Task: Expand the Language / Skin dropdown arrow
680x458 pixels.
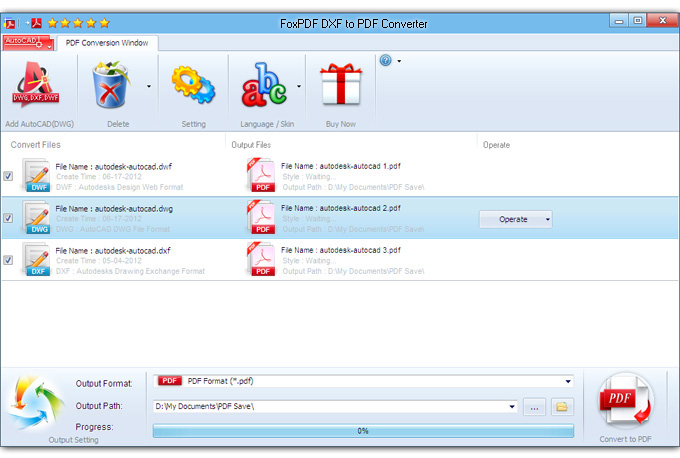Action: tap(299, 86)
